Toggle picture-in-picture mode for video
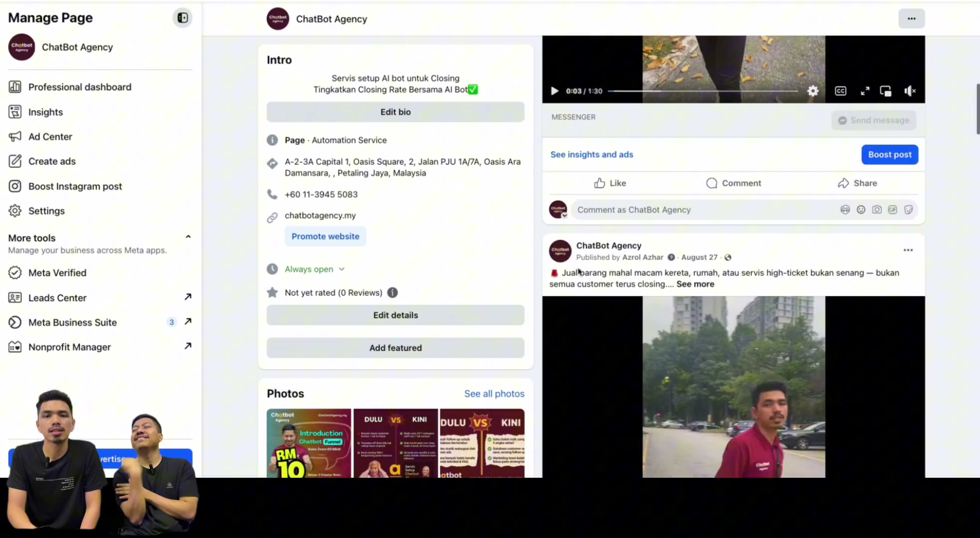980x538 pixels. pos(886,91)
